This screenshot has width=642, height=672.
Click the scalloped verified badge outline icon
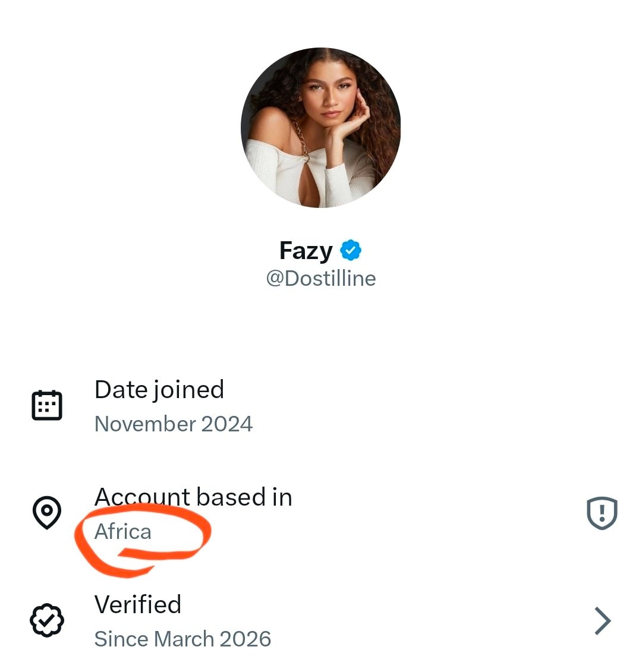click(47, 620)
